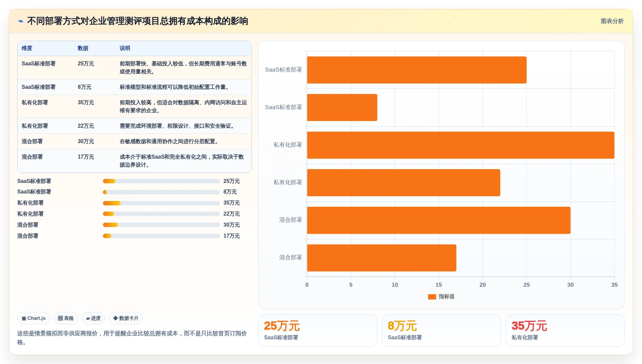The image size is (642, 364).
Task: Click the orange 指标值 legend swatch
Action: [x=432, y=297]
